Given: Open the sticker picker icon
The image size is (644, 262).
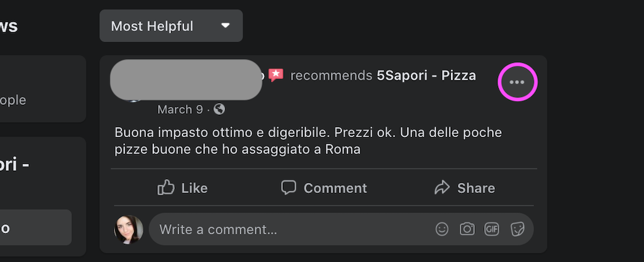Looking at the screenshot, I should pyautogui.click(x=517, y=229).
